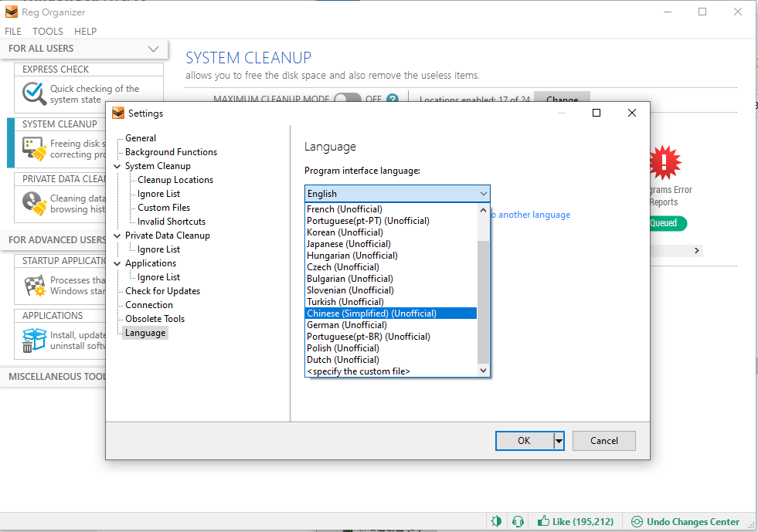Click the headset support icon in status bar

[518, 522]
